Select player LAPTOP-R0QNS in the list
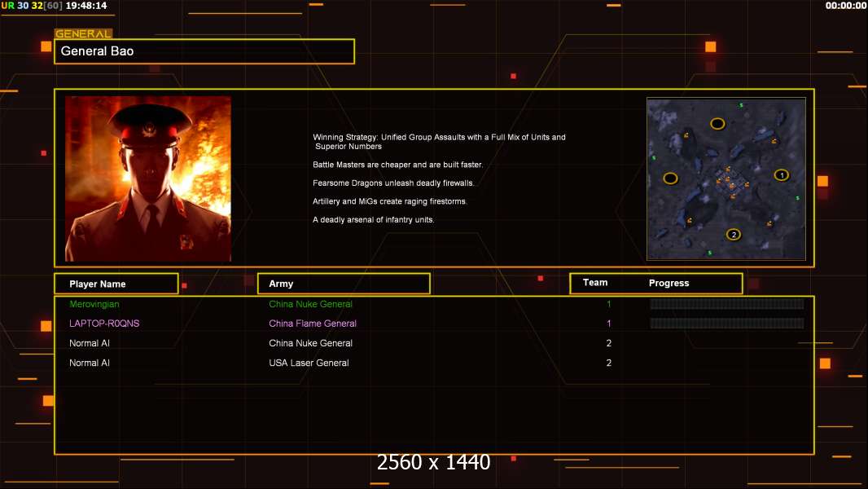Image resolution: width=868 pixels, height=489 pixels. 104,324
